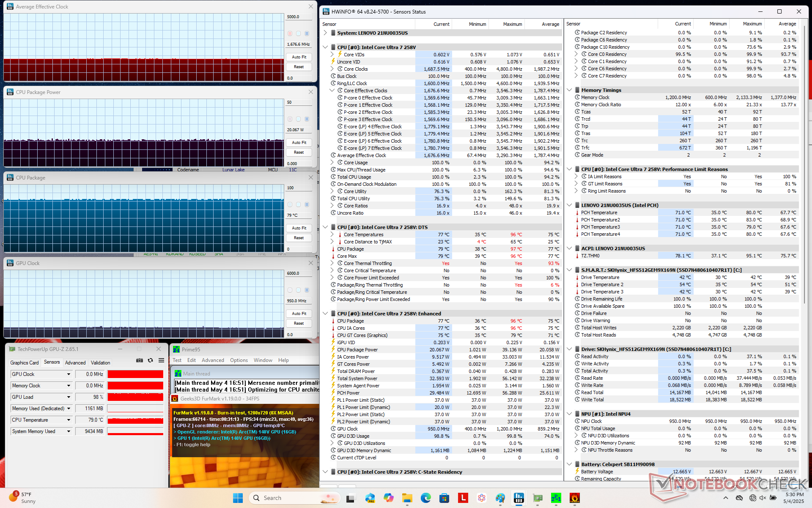Screen dimensions: 812x508
Task: Open the CPU Temperature sensor dropdown in GPU-Z
Action: (x=69, y=420)
